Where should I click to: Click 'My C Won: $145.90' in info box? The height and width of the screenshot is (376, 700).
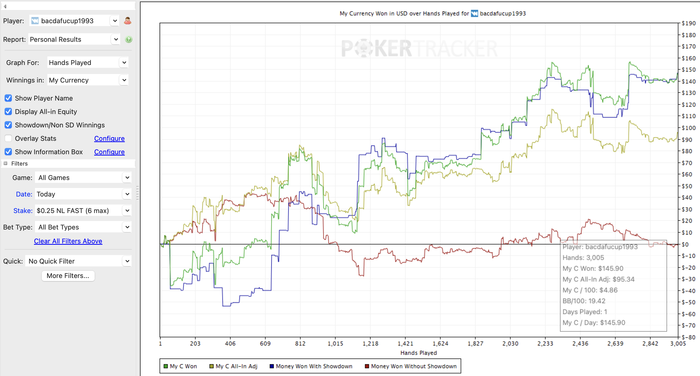click(593, 268)
